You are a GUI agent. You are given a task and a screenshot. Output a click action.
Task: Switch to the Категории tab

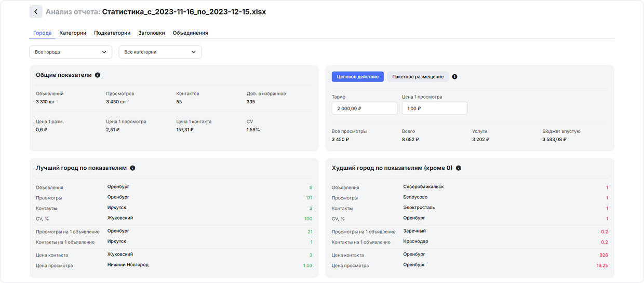tap(73, 33)
